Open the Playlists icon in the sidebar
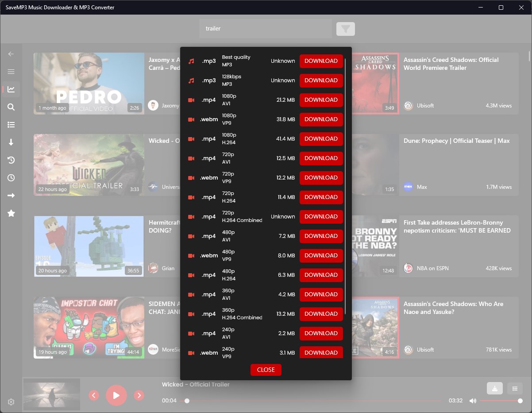532x413 pixels. 11,124
